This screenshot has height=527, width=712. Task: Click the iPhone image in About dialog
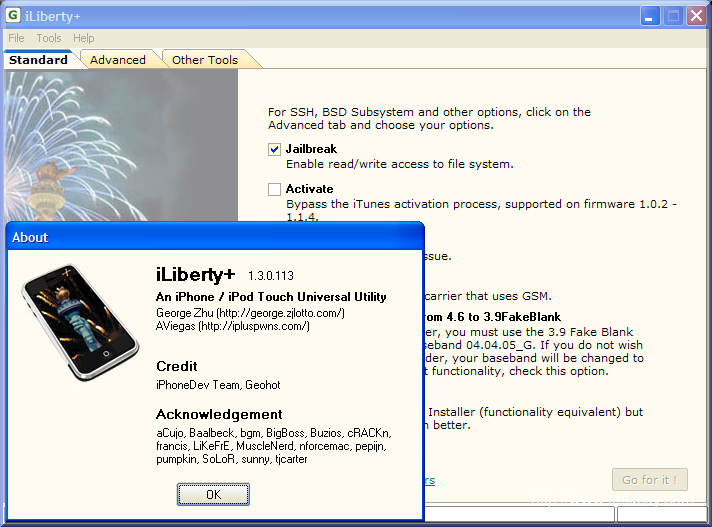tap(80, 322)
